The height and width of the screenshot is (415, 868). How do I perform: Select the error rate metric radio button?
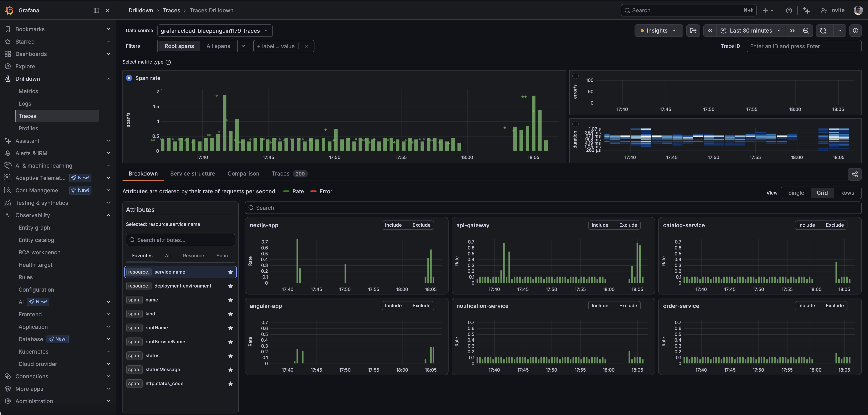pyautogui.click(x=575, y=76)
